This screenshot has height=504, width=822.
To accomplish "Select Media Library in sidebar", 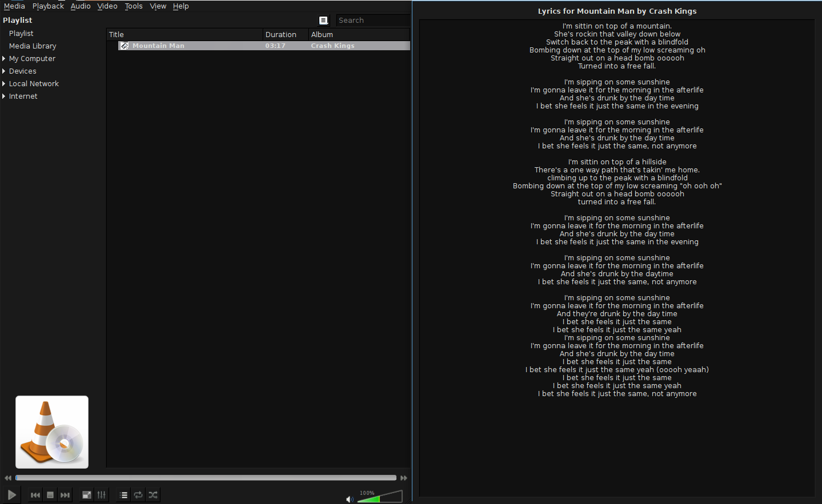I will 33,46.
